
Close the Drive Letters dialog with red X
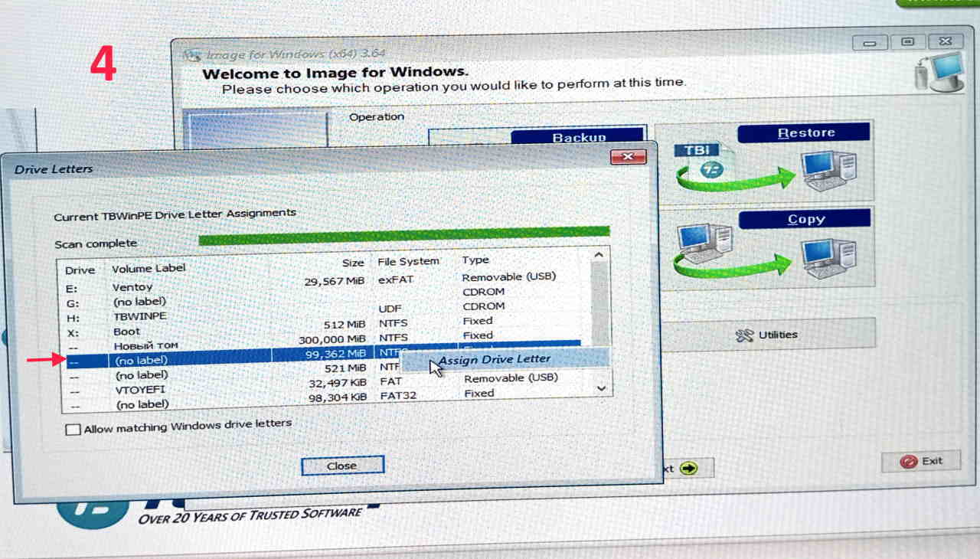tap(628, 158)
